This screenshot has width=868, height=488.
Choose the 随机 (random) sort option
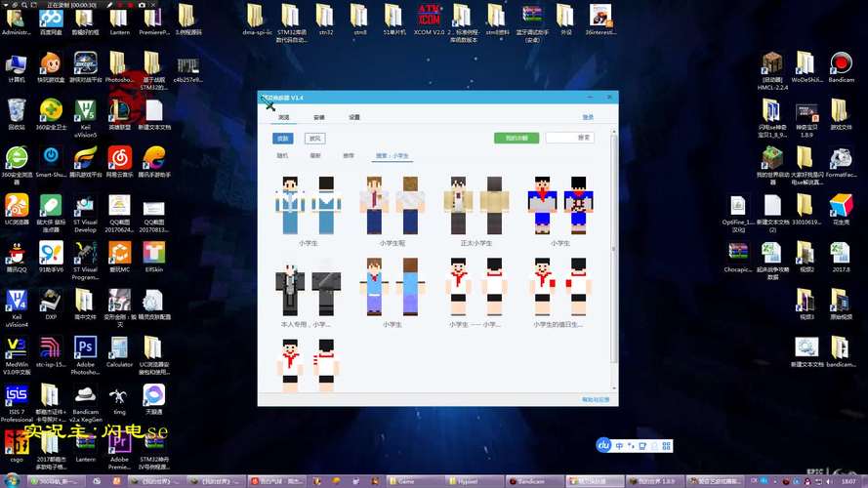[282, 155]
